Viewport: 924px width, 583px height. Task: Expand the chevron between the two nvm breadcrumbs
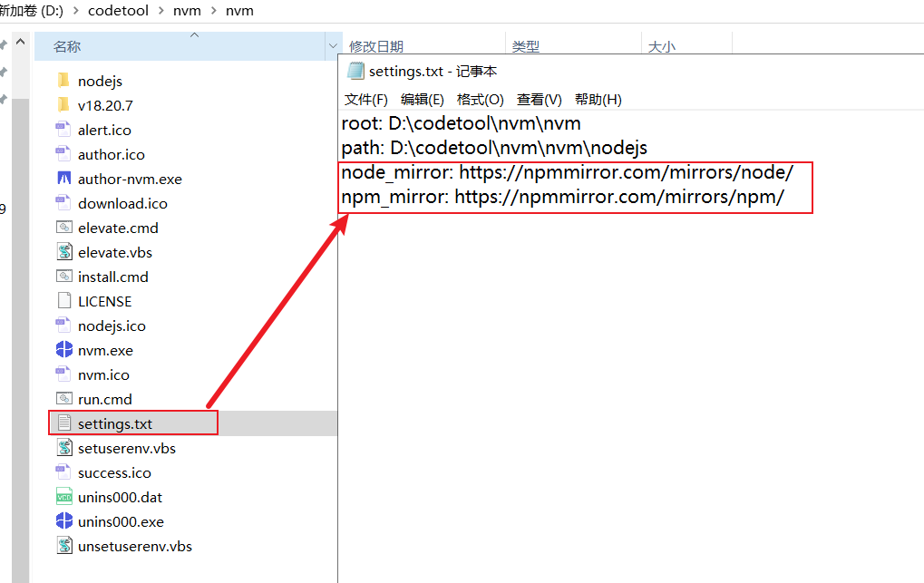click(213, 11)
